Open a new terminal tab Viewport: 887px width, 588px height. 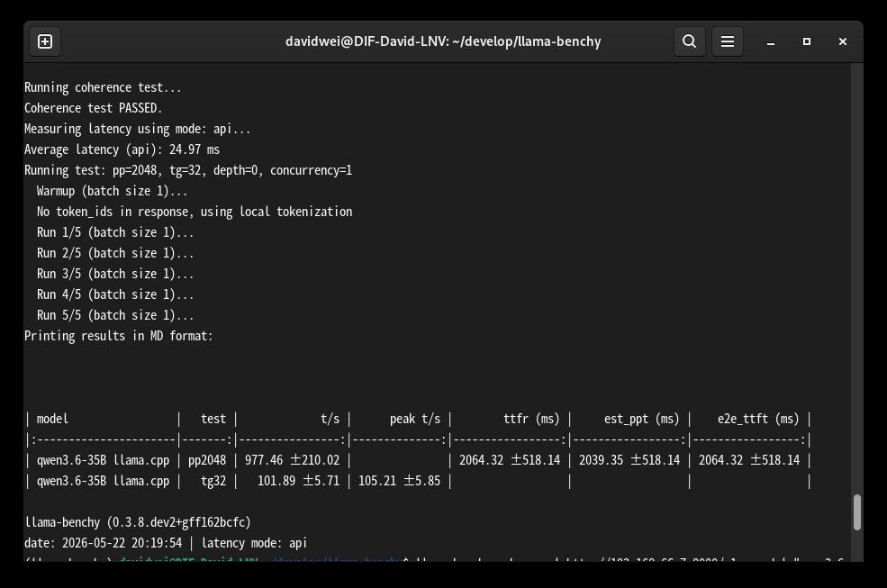45,41
